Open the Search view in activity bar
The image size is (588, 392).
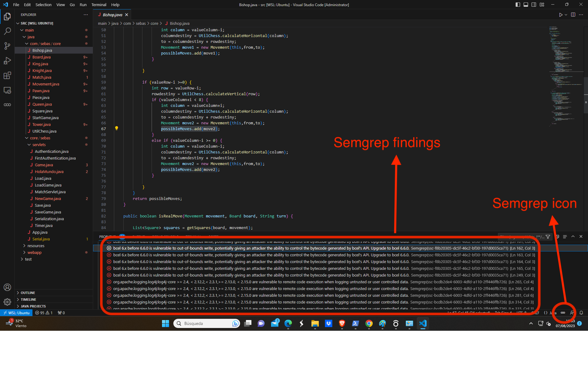coord(7,31)
